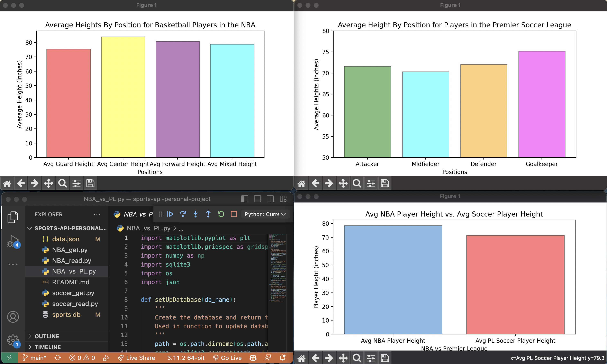
Task: Select NBA_vs_PL.py in Explorer tree
Action: (x=66, y=271)
